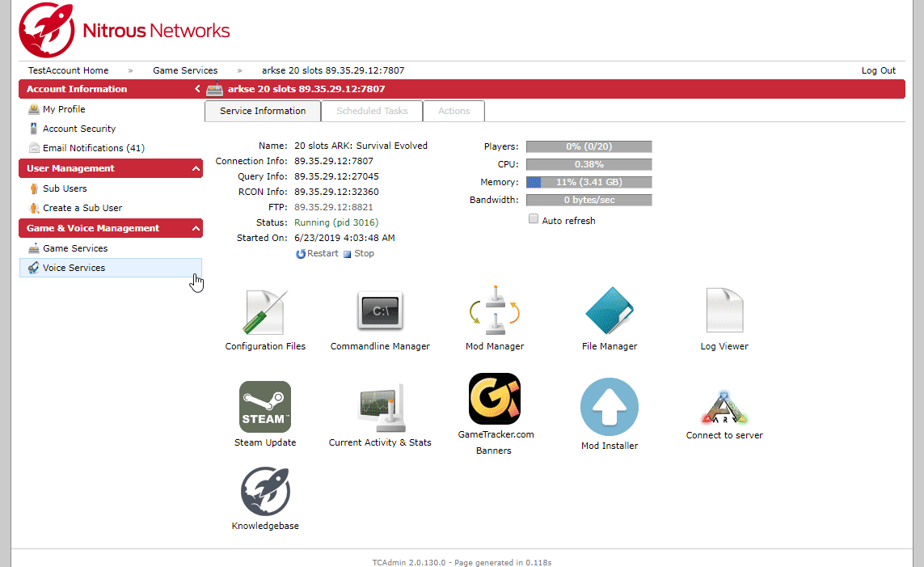Click the FTP address 89.35.29.12:8821

click(334, 207)
